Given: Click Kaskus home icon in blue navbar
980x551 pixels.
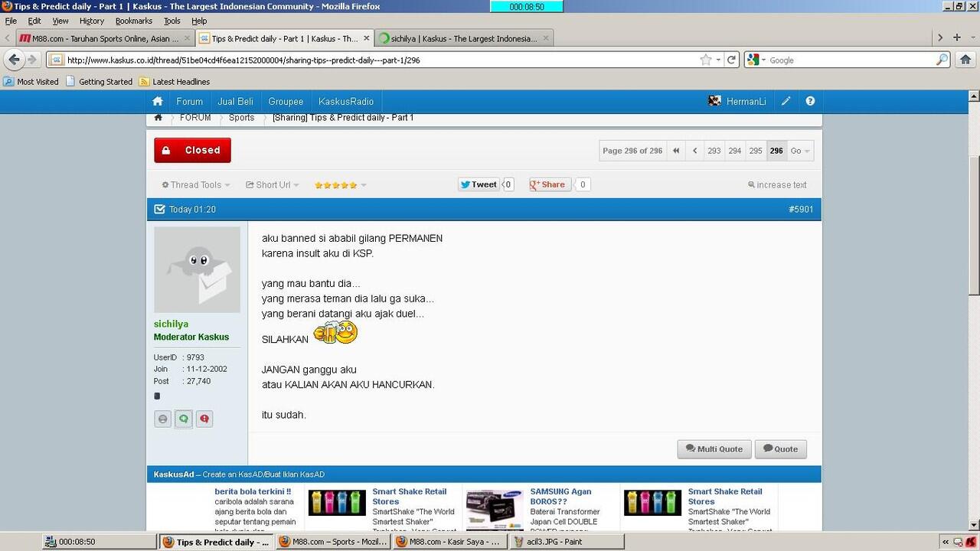Looking at the screenshot, I should 158,101.
